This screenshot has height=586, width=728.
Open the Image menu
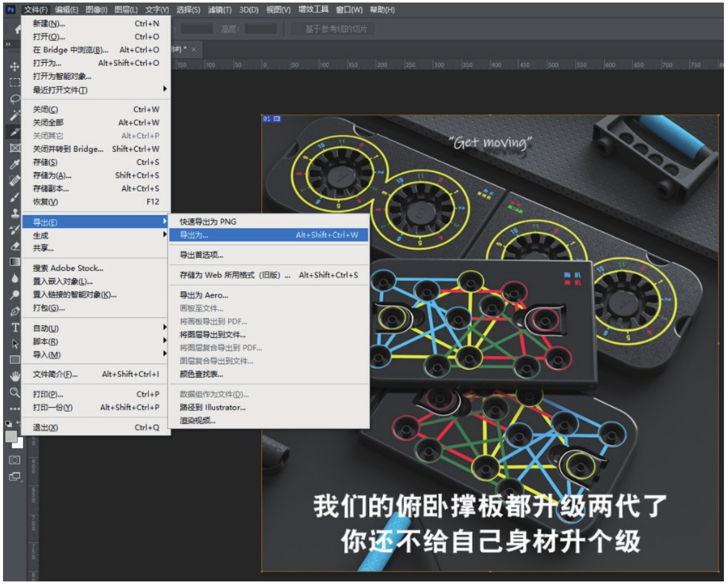coord(96,10)
